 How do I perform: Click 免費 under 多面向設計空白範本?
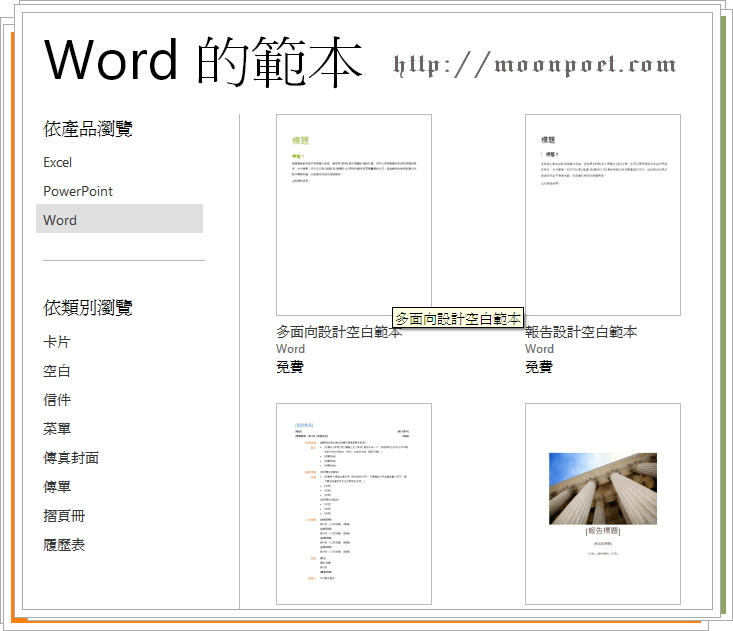(290, 367)
